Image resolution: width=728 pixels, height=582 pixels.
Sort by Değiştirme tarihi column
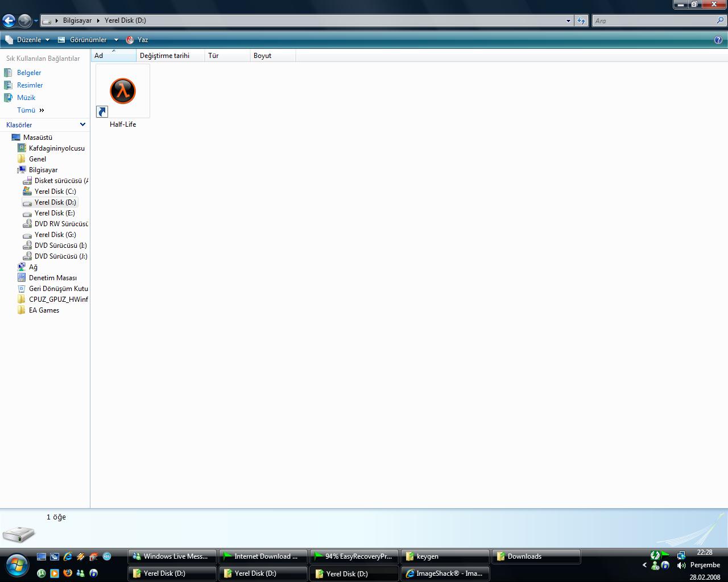pyautogui.click(x=171, y=56)
